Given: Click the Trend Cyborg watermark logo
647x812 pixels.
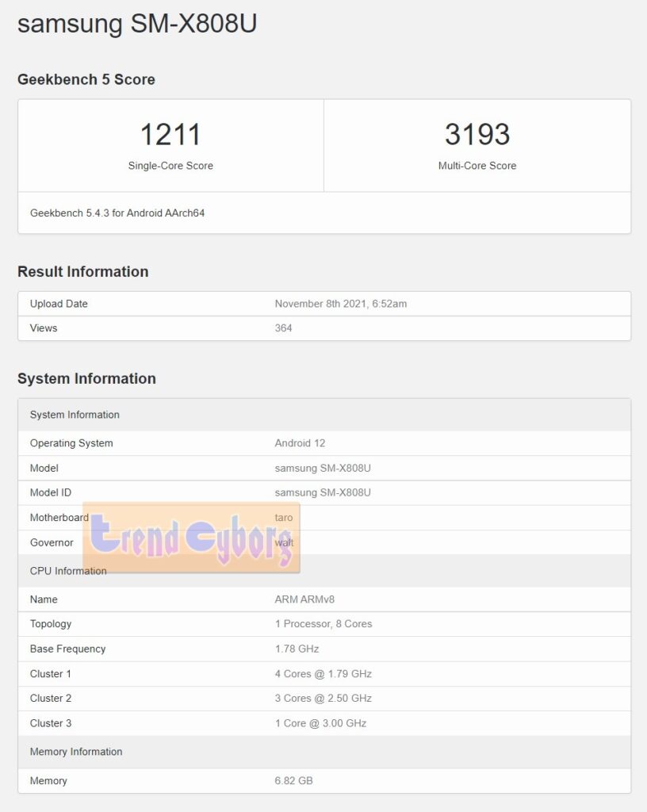Looking at the screenshot, I should [x=191, y=538].
